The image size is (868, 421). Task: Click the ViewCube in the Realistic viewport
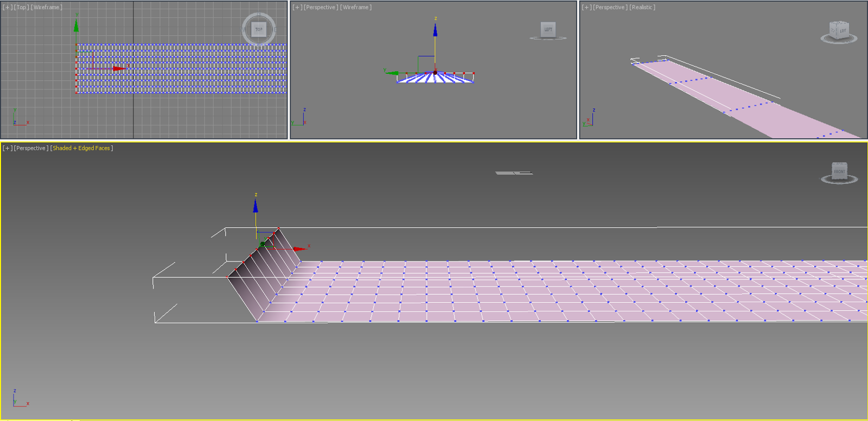pyautogui.click(x=839, y=30)
